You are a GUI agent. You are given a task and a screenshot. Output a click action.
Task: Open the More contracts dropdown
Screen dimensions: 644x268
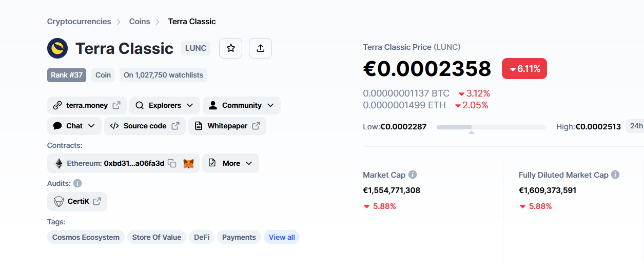(x=230, y=163)
